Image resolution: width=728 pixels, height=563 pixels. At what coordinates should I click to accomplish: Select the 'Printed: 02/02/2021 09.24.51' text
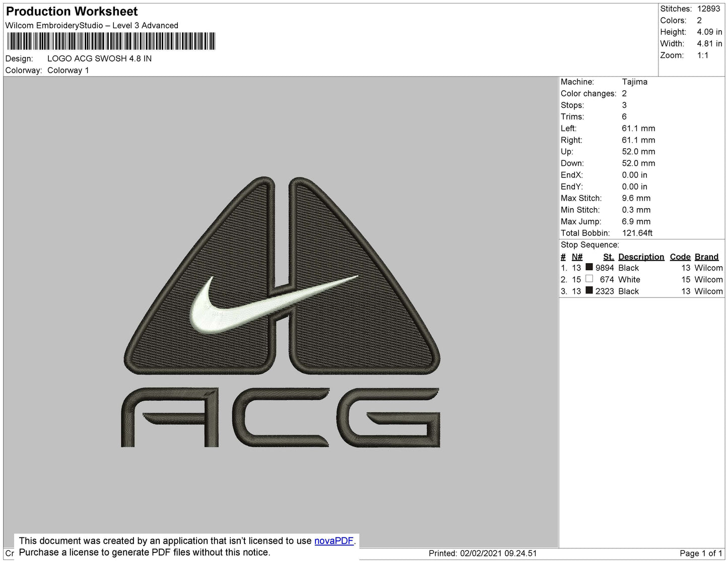click(x=483, y=553)
